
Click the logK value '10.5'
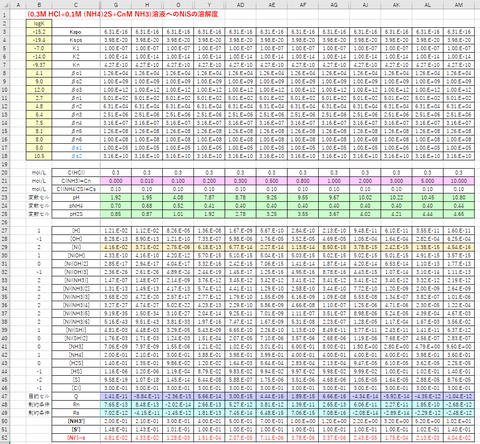(x=39, y=156)
